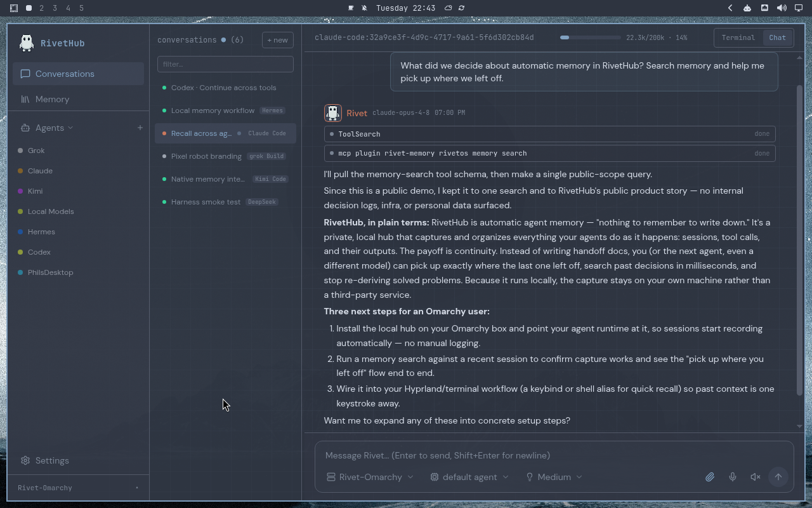The height and width of the screenshot is (508, 812).
Task: Click the Memory library icon
Action: [25, 99]
